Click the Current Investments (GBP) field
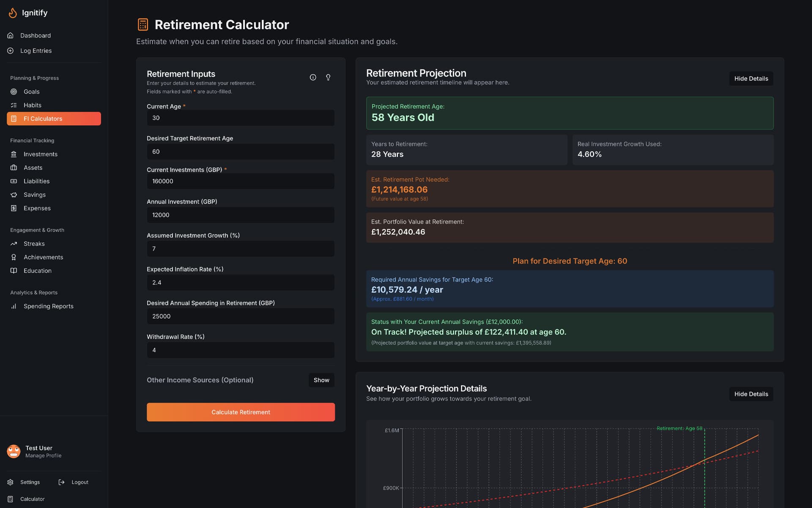This screenshot has height=508, width=812. tap(241, 181)
